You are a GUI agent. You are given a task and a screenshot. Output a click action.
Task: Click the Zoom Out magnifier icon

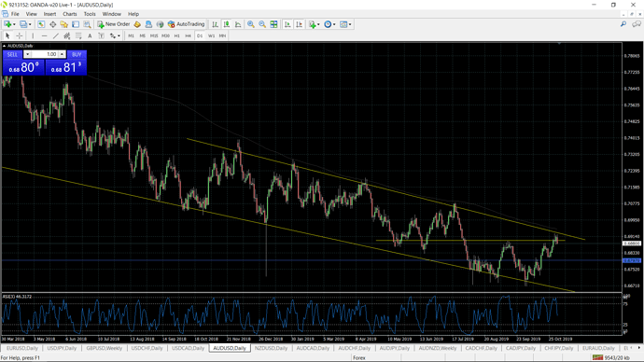click(262, 24)
